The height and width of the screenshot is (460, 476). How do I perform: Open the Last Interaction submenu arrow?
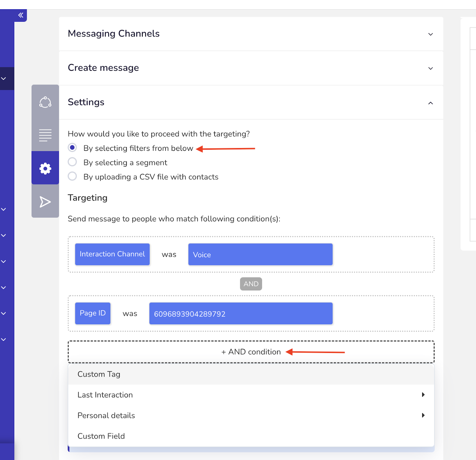pos(423,395)
